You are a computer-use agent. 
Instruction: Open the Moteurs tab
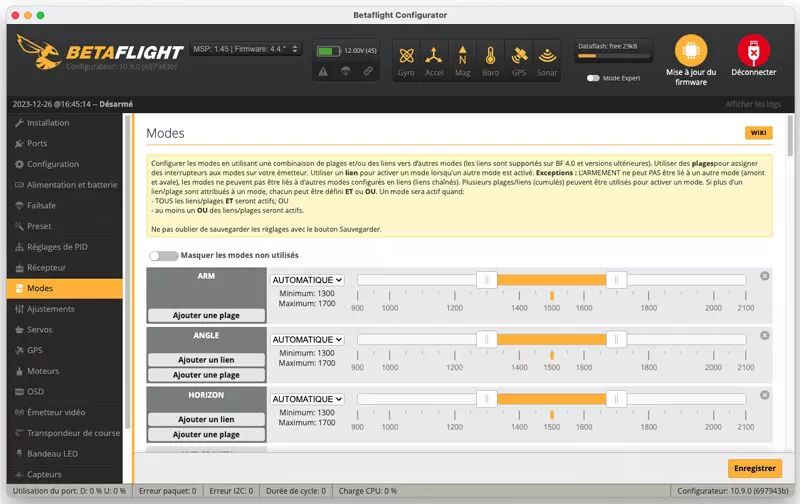point(64,371)
